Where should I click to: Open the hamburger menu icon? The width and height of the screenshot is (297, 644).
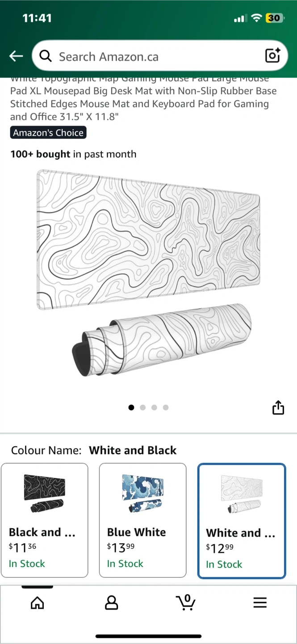coord(260,603)
